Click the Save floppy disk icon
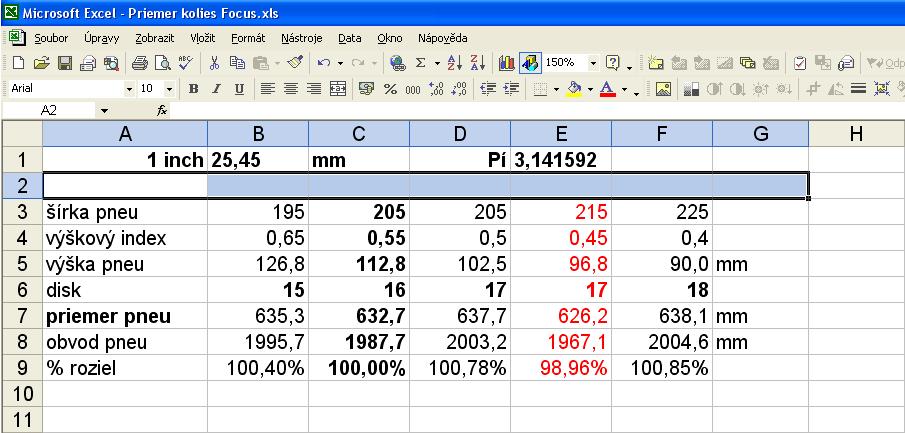Image resolution: width=905 pixels, height=433 pixels. pyautogui.click(x=64, y=63)
